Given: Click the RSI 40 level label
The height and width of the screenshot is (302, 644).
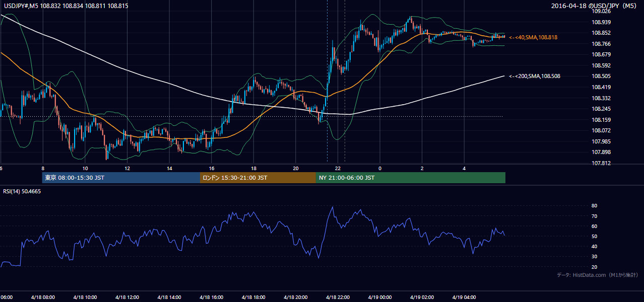Looking at the screenshot, I should click(x=594, y=246).
